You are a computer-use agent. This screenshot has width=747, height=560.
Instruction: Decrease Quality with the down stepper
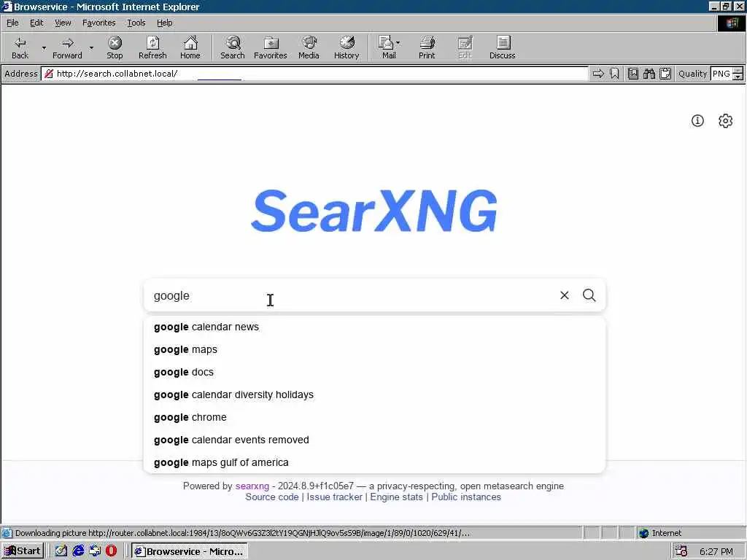(x=738, y=77)
